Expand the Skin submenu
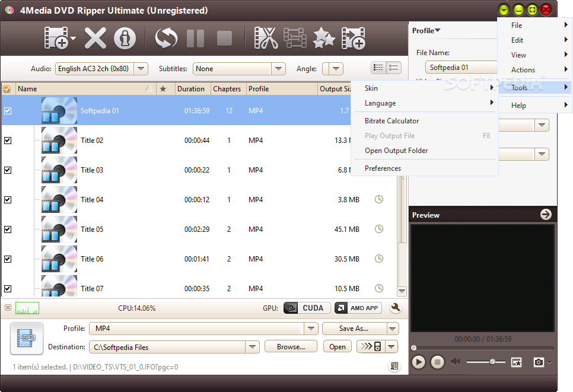The height and width of the screenshot is (392, 573). [425, 88]
